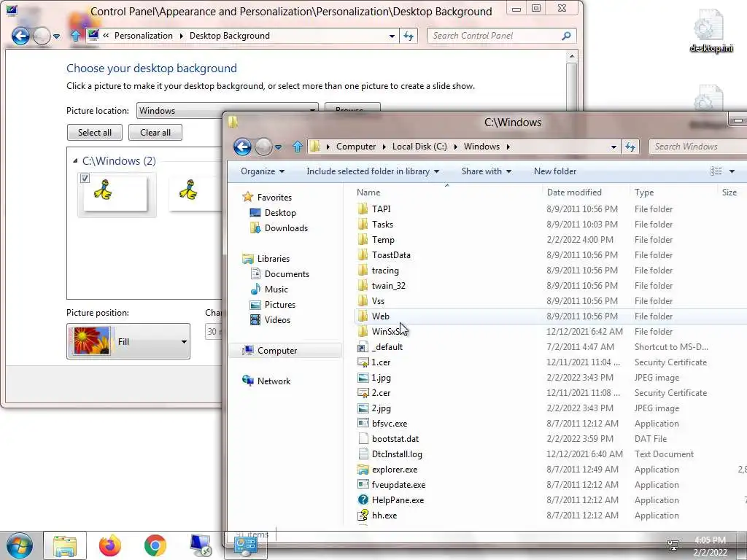Expand the Control Panel address bar dropdown

[392, 36]
